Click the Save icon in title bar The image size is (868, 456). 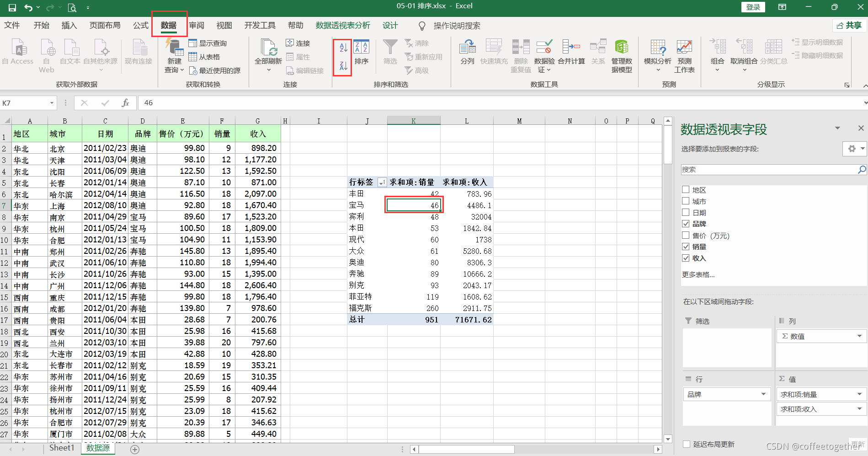click(x=12, y=7)
